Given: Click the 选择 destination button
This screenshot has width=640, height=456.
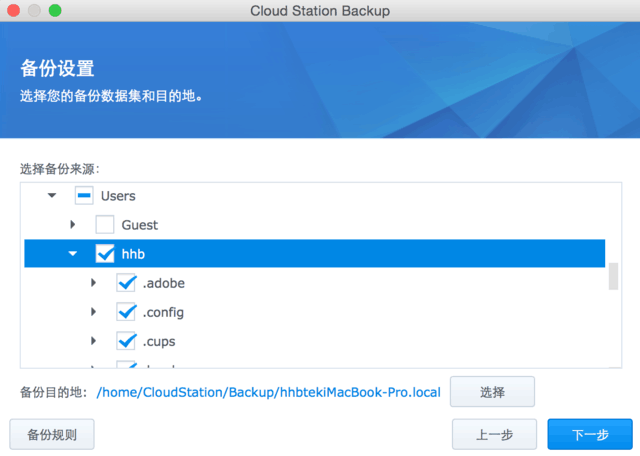Looking at the screenshot, I should [492, 392].
